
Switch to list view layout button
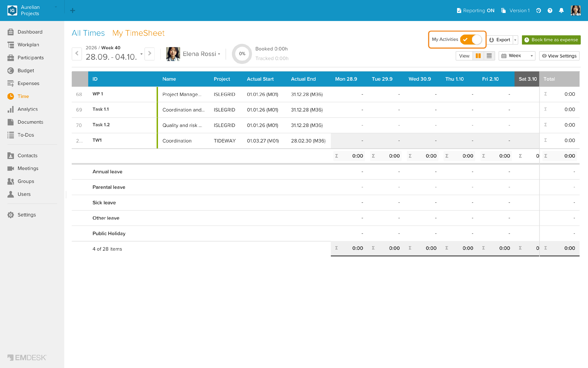pyautogui.click(x=489, y=56)
